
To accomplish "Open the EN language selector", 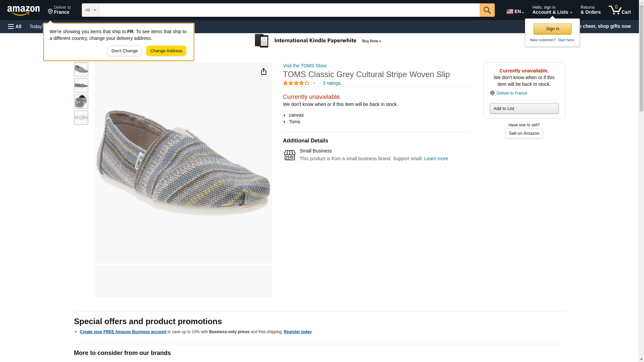I will point(515,11).
